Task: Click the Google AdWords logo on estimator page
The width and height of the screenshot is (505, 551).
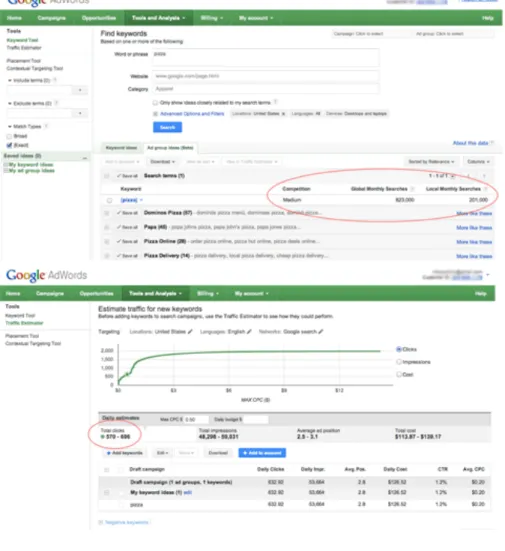Action: pos(46,275)
